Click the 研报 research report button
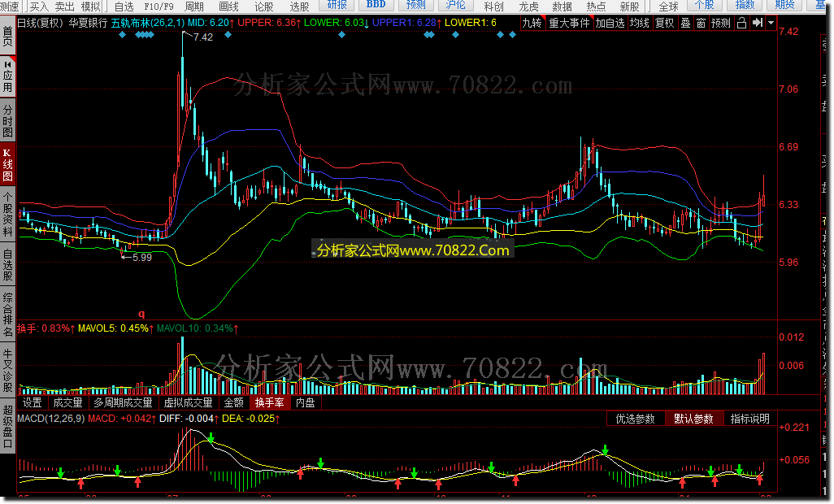Image resolution: width=834 pixels, height=504 pixels. [337, 5]
